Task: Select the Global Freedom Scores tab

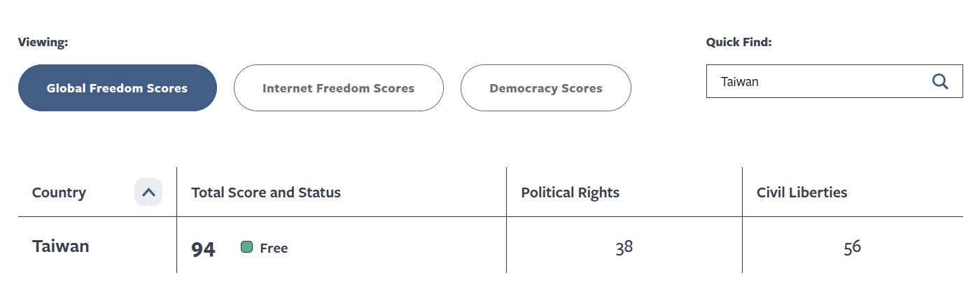Action: click(x=117, y=88)
